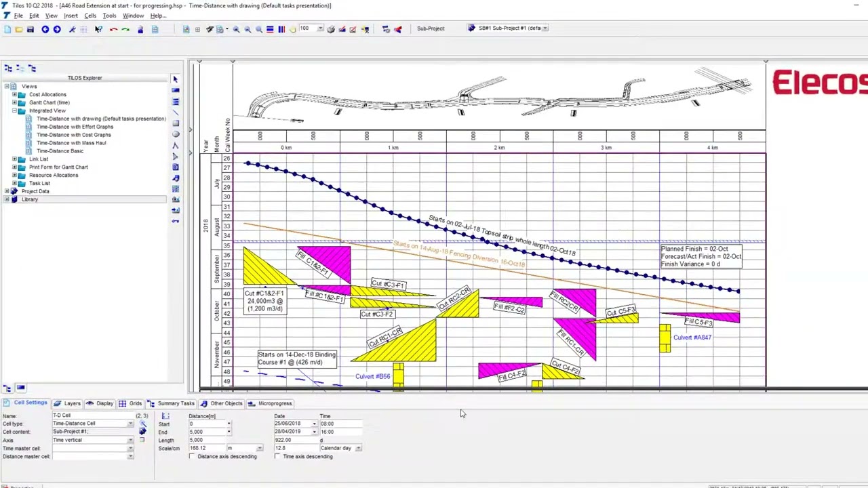Open the zoom percentage 100 dropdown

pyautogui.click(x=320, y=28)
